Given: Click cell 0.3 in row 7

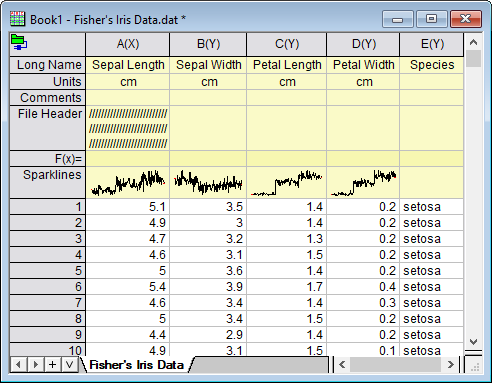Looking at the screenshot, I should 363,303.
